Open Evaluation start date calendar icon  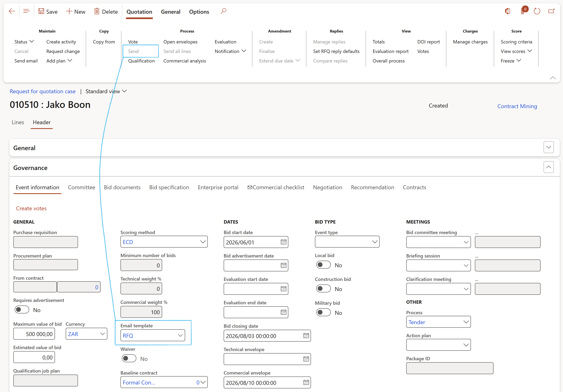(283, 289)
